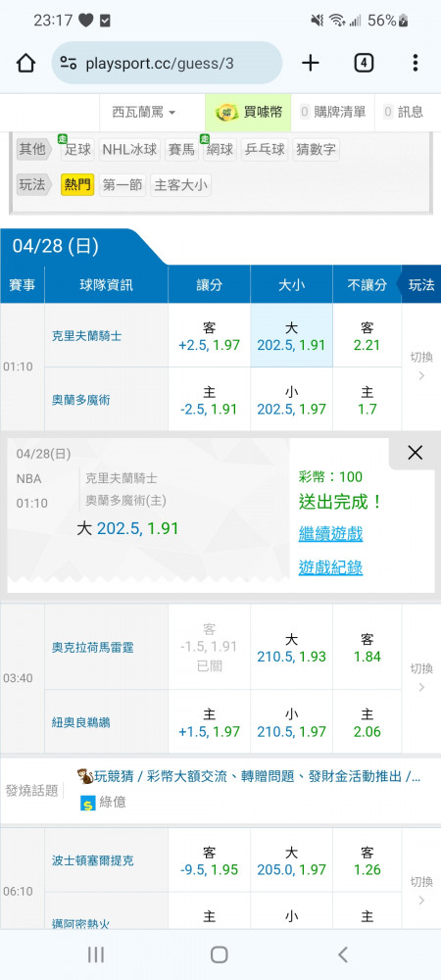The image size is (441, 980).
Task: Tap the Android back navigation arrow
Action: pos(342,955)
